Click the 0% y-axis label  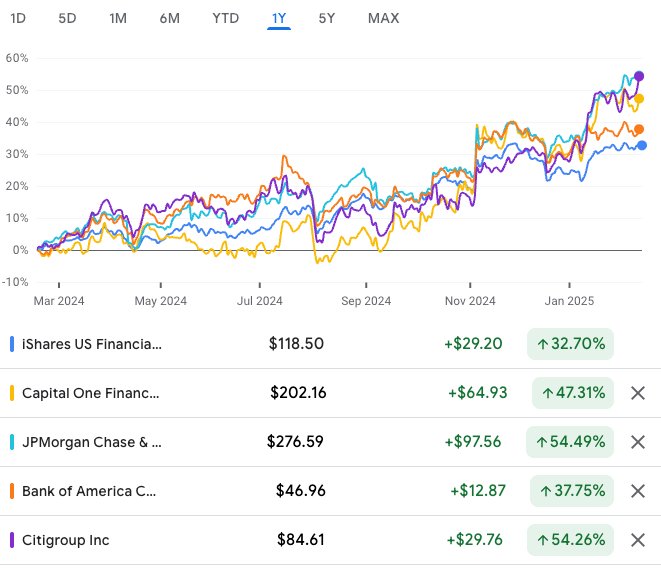[x=21, y=250]
